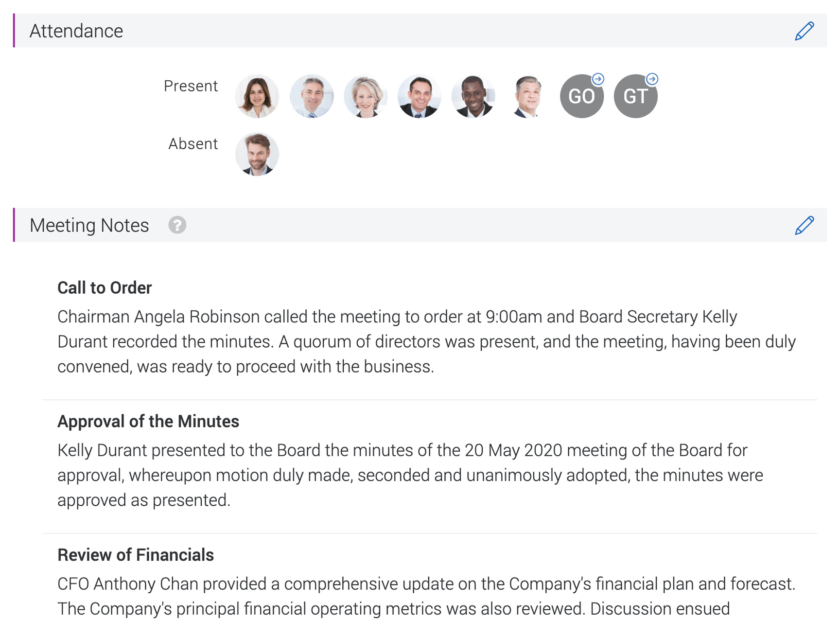
Task: Click the blue arrow badge on the GT avatar
Action: (x=652, y=78)
